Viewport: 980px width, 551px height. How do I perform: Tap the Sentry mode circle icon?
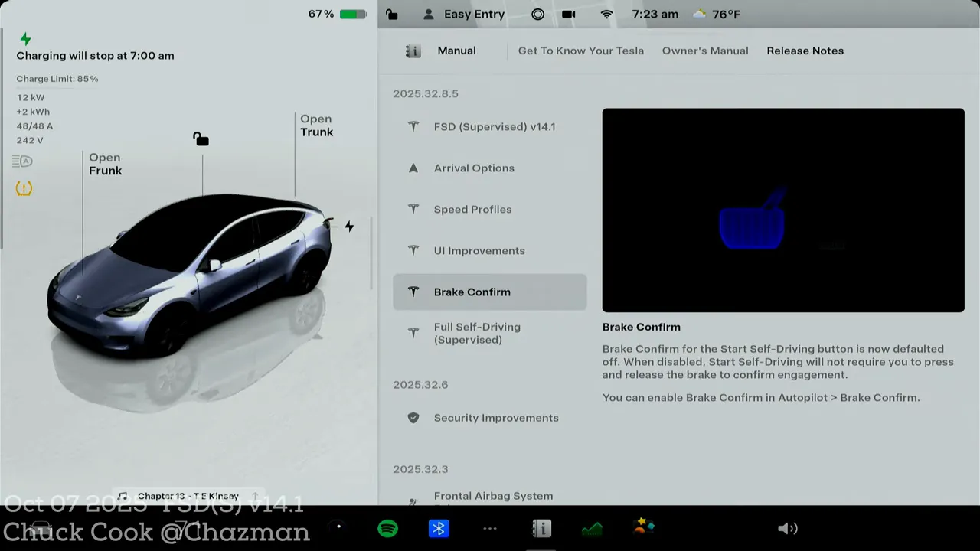pos(538,15)
